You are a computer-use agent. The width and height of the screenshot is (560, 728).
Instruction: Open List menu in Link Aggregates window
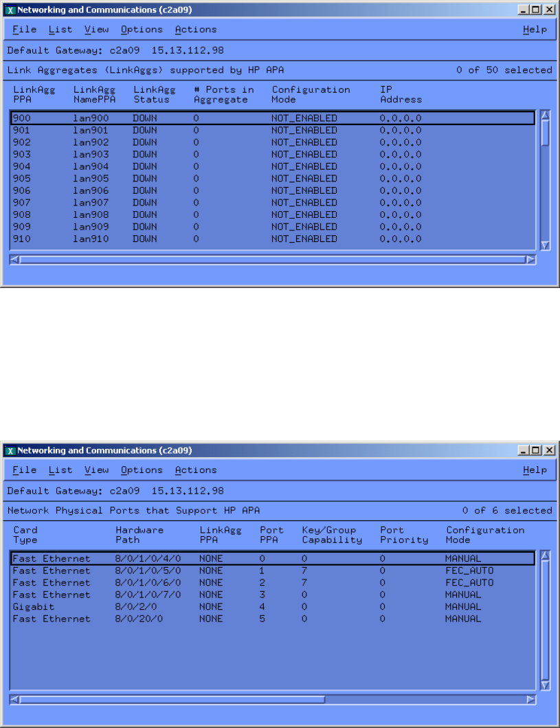(x=60, y=30)
